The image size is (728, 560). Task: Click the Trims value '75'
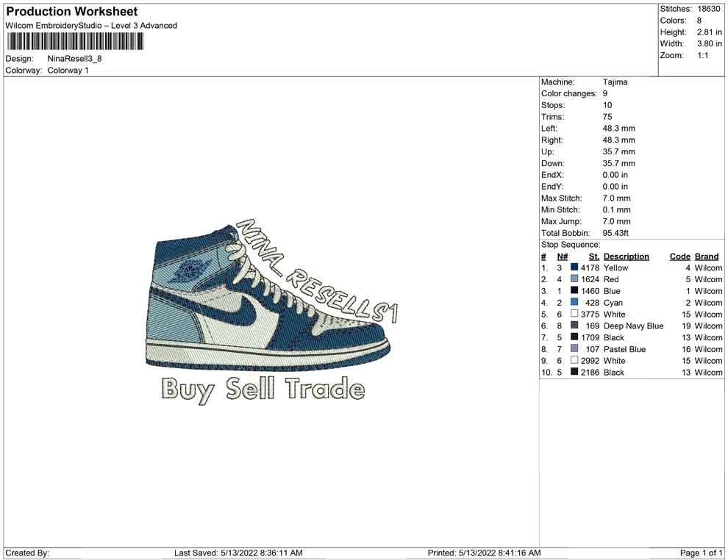click(x=607, y=117)
